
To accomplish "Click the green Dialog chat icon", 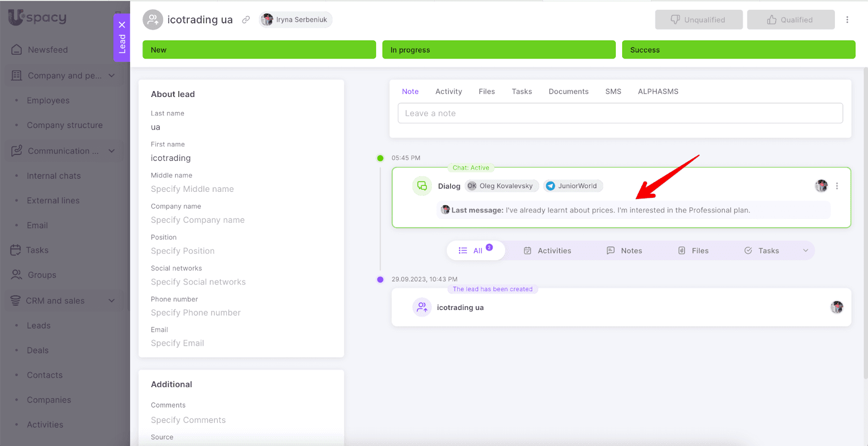I will [x=422, y=186].
